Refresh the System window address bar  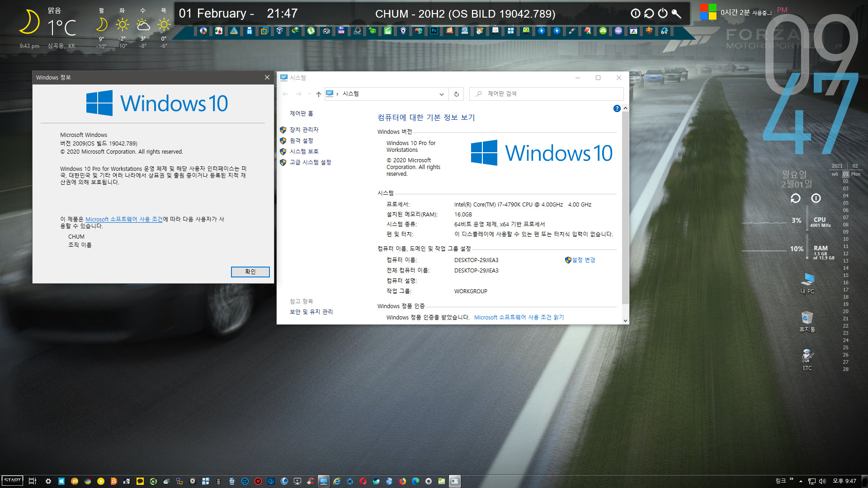click(x=456, y=94)
